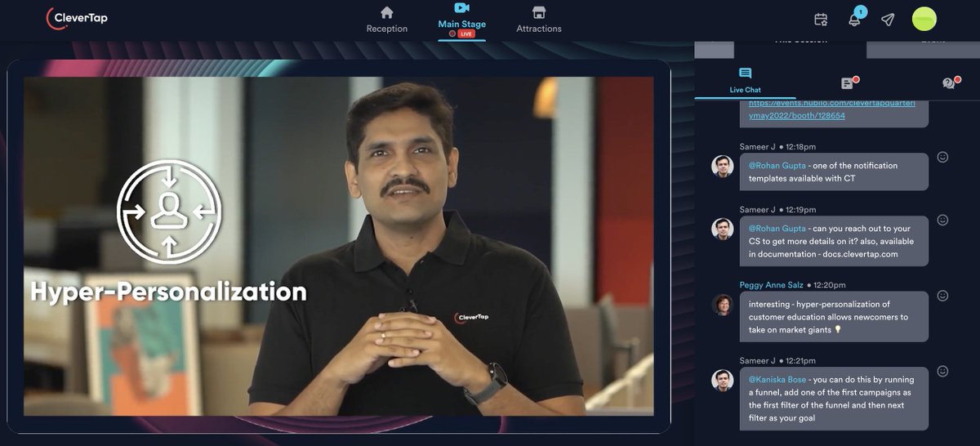Click the live stream video player
The image size is (980, 446).
(338, 246)
